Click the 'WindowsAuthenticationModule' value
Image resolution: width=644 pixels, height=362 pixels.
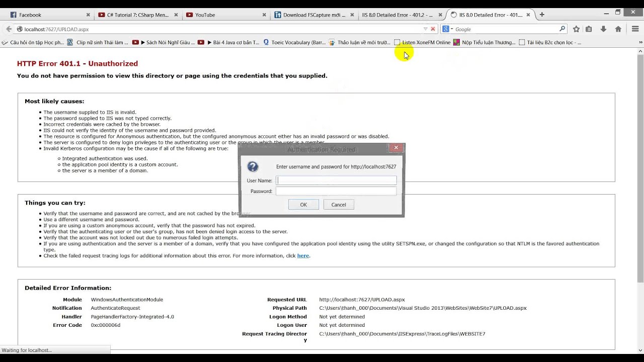127,300
